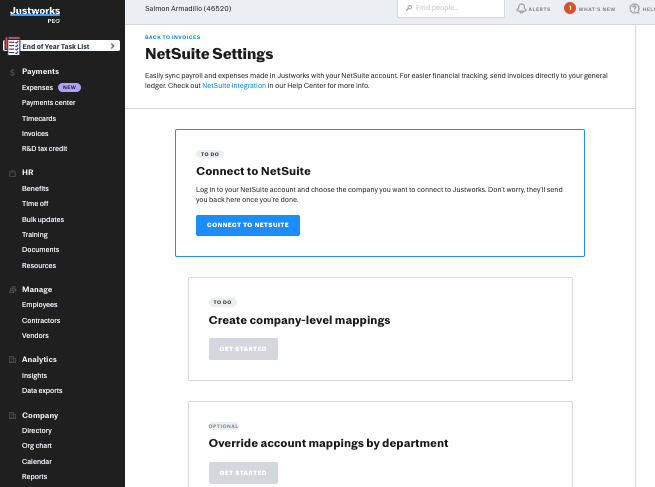Open Reports in sidebar

pyautogui.click(x=34, y=477)
